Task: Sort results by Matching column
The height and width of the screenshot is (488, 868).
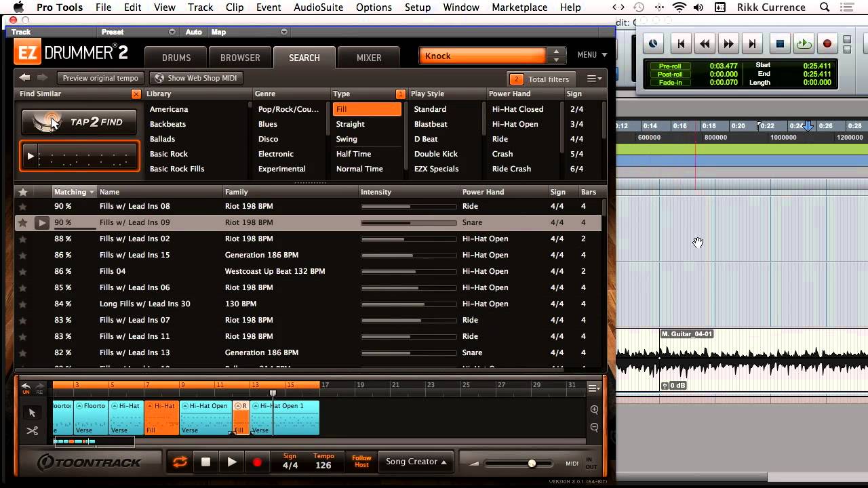Action: pos(74,192)
